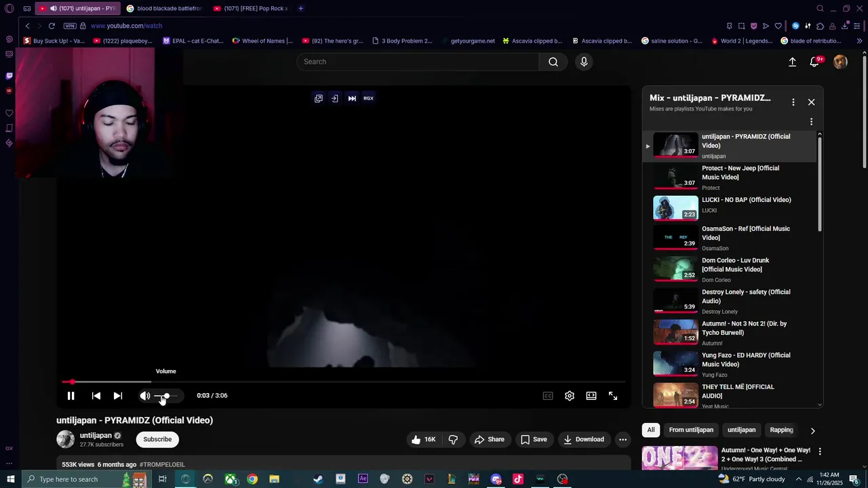The width and height of the screenshot is (868, 488).
Task: Like the video with 16K likes
Action: [423, 439]
